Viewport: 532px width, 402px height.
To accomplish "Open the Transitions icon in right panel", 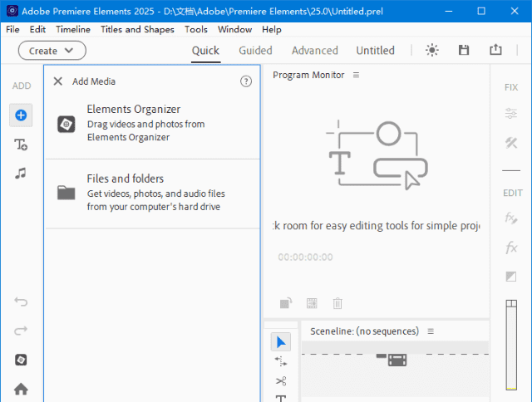I will click(511, 277).
